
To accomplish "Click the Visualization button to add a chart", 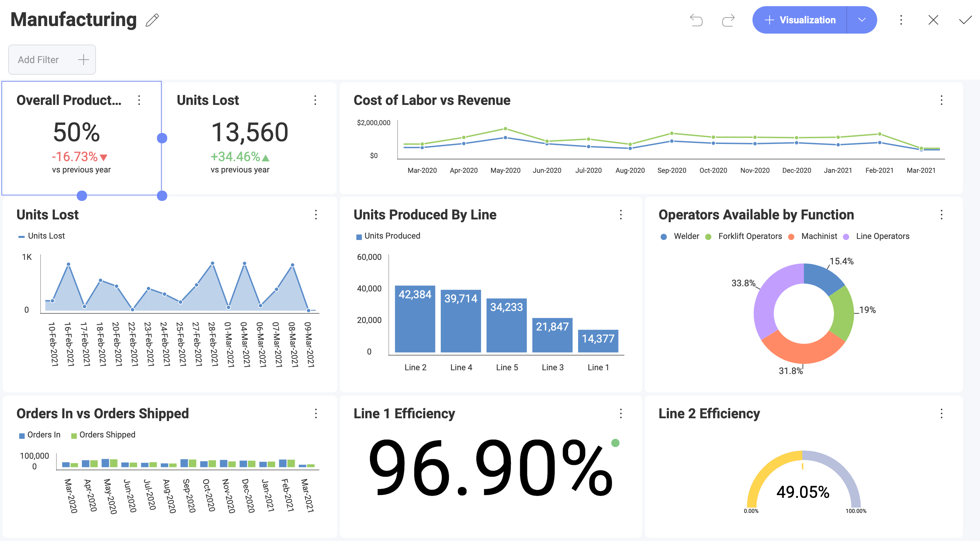I will pyautogui.click(x=806, y=20).
